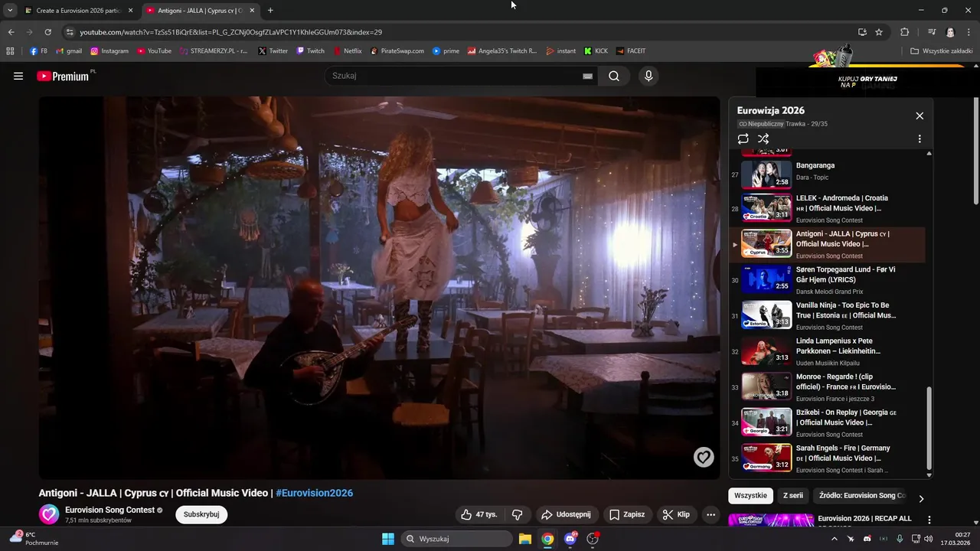Click the heart icon overlay on video
Image resolution: width=980 pixels, height=551 pixels.
tap(704, 457)
